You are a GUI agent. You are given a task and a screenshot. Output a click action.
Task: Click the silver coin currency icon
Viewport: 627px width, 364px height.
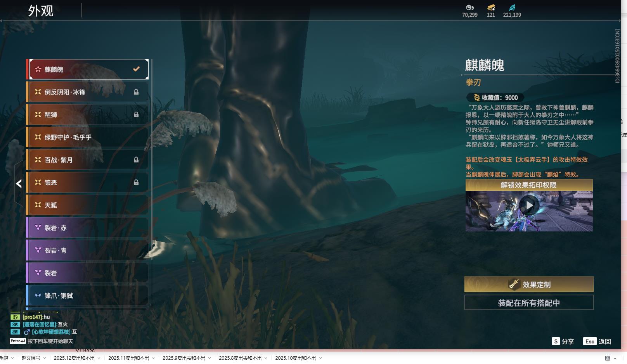(470, 7)
